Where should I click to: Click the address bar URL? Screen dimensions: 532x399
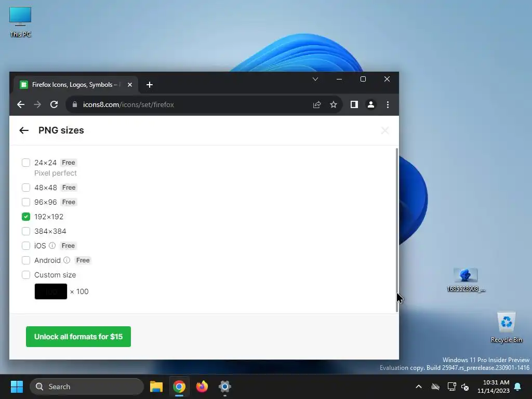(129, 104)
